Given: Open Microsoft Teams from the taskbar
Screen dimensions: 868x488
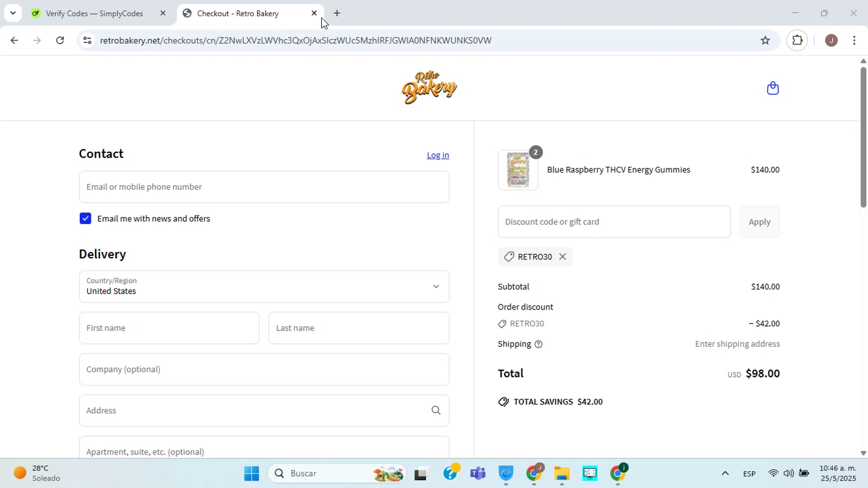Looking at the screenshot, I should tap(478, 474).
